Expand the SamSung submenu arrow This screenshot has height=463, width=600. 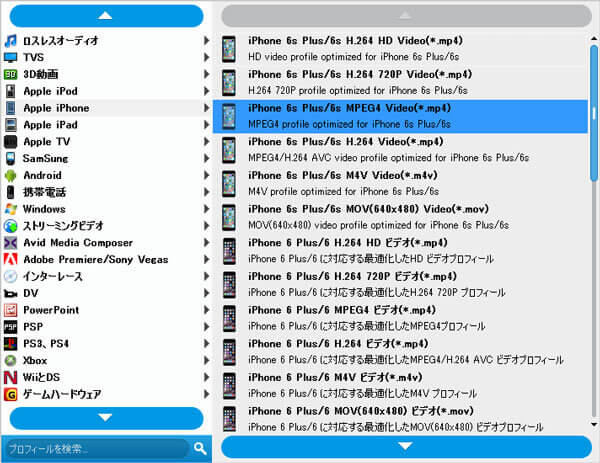pyautogui.click(x=206, y=158)
